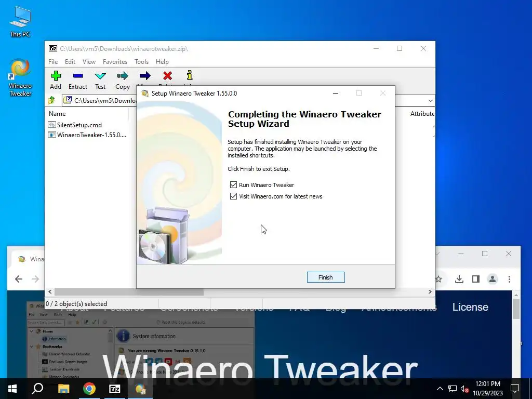Click Chrome back navigation arrow
Screen dimensions: 532x399
(x=19, y=279)
